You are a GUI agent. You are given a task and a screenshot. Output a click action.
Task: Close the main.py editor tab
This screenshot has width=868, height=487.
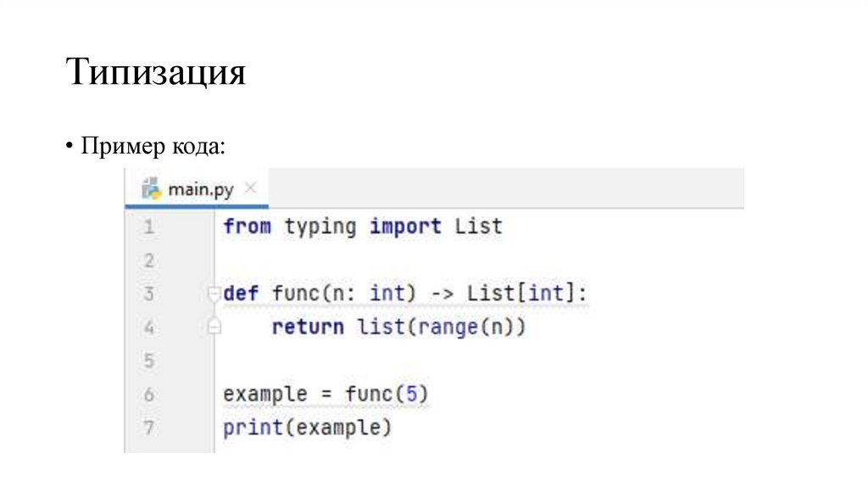pos(250,189)
